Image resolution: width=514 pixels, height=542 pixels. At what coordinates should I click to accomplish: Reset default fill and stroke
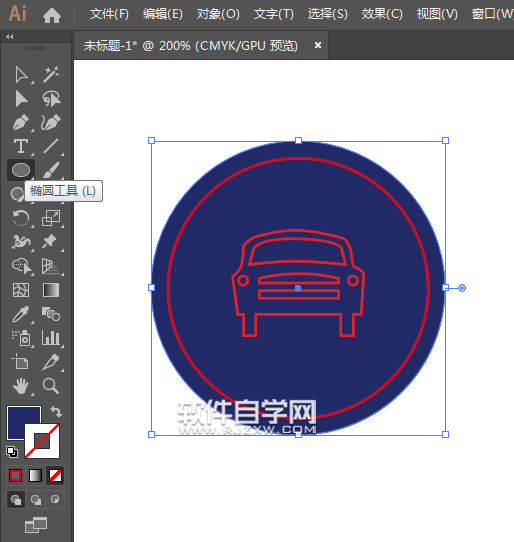coord(12,451)
